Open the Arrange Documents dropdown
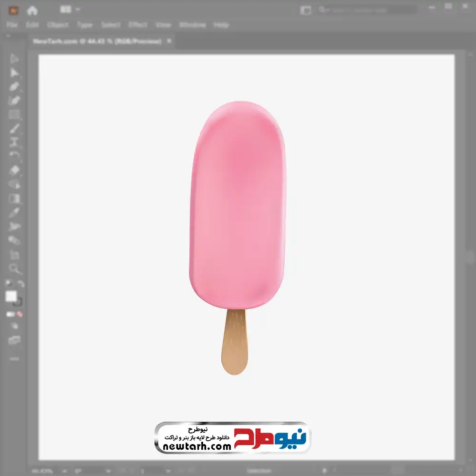 [70, 10]
